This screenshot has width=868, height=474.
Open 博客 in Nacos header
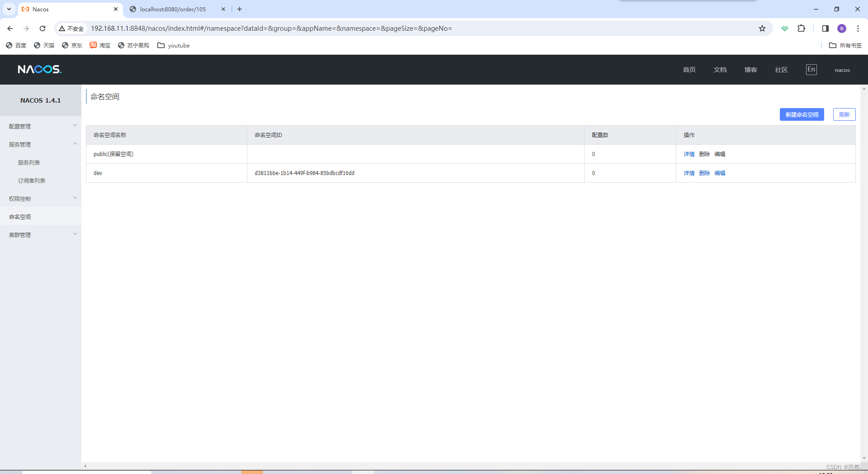tap(750, 70)
